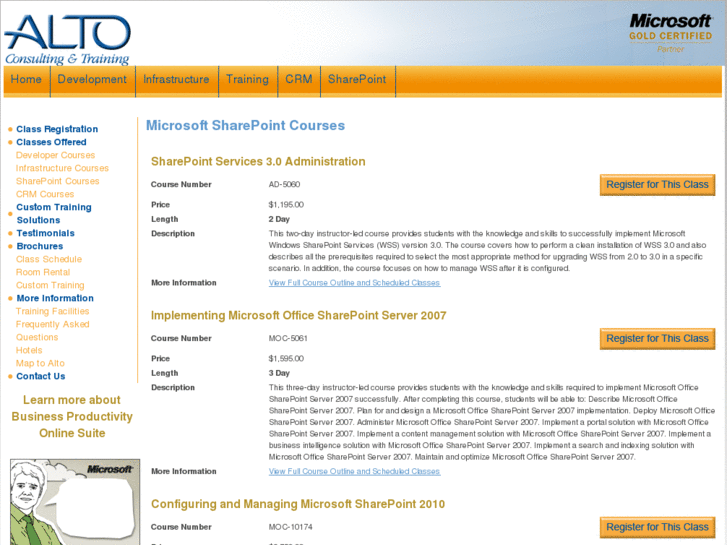Viewport: 727px width, 545px height.
Task: Select Infrastructure Courses in sidebar
Action: point(62,168)
